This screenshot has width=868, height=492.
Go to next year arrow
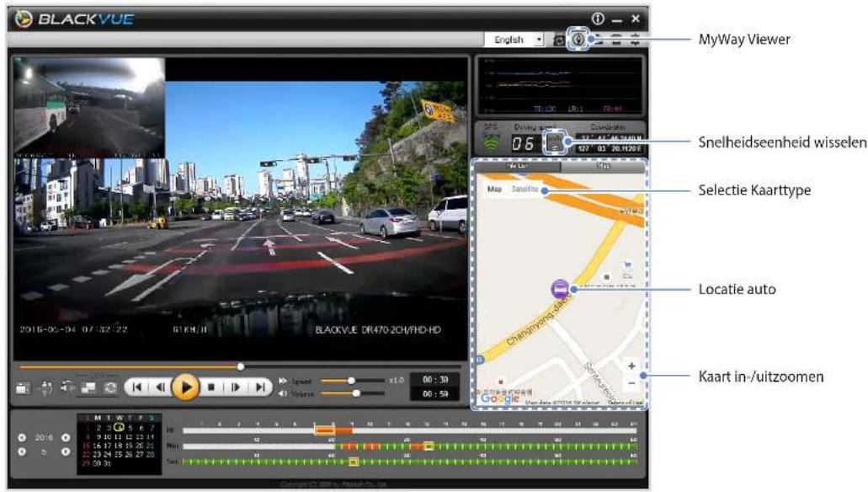click(66, 438)
